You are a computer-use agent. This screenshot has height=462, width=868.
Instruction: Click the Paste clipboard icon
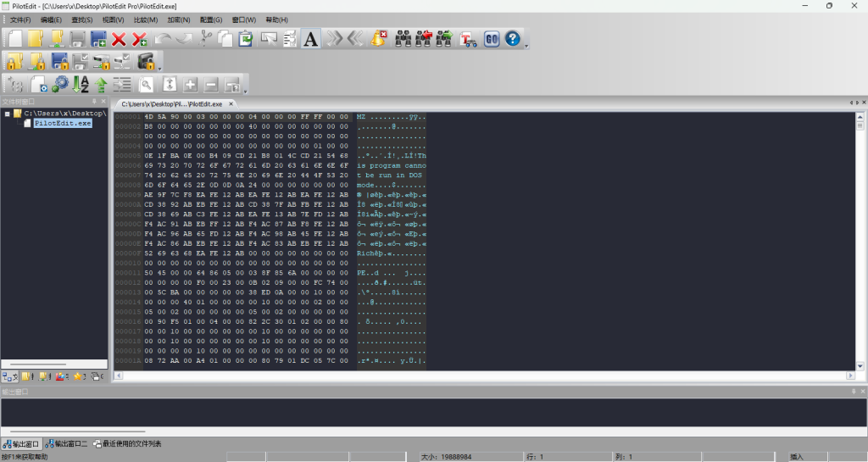pos(245,39)
